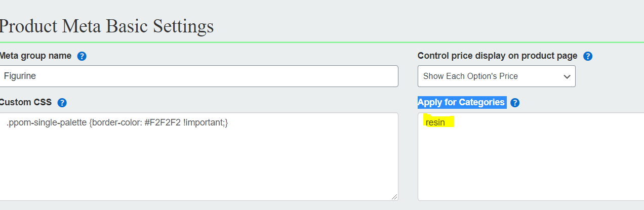Select the Custom CSS label text
644x210 pixels.
coord(26,102)
